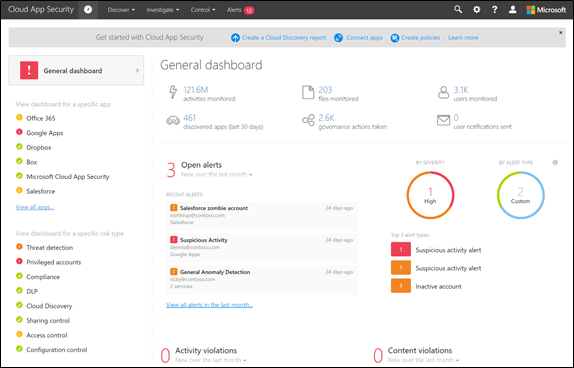Click the Create a Cloud Discovery report upload icon
Screen dimensions: 574x368
[x=235, y=38]
